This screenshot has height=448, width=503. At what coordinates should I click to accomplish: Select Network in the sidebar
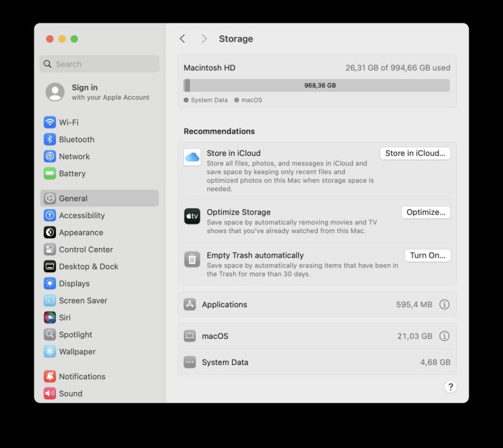(x=74, y=156)
